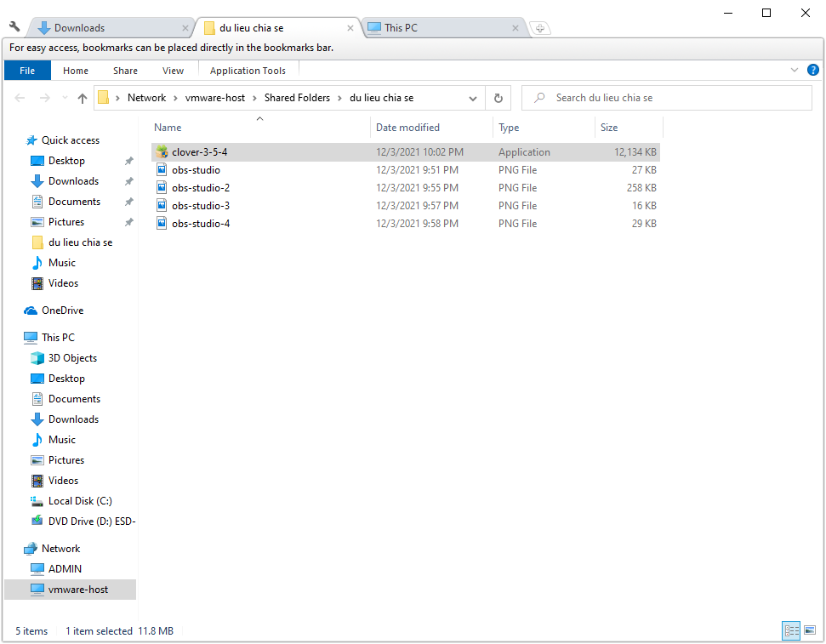Open the blue File menu
Image resolution: width=826 pixels, height=644 pixels.
[x=27, y=71]
